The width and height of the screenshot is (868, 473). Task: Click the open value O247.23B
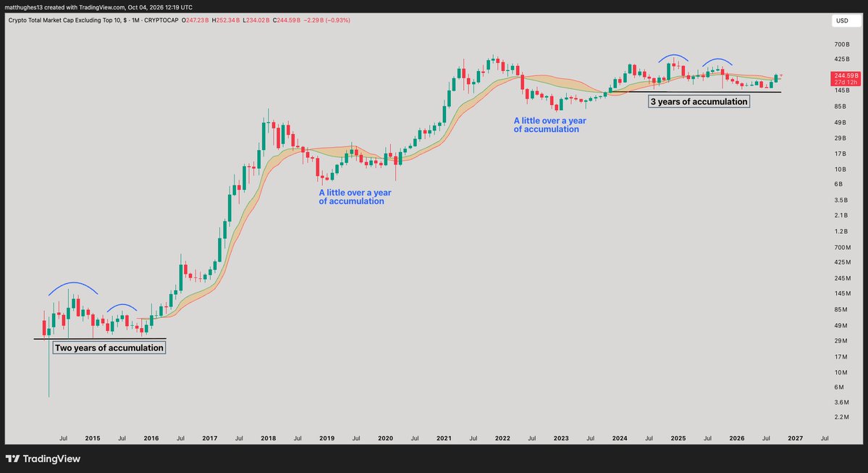click(x=195, y=20)
